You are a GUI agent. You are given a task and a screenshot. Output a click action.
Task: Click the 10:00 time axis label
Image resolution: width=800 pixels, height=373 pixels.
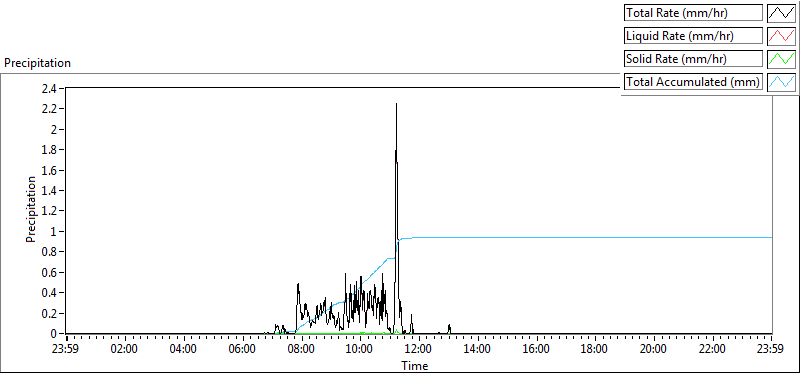[x=360, y=350]
